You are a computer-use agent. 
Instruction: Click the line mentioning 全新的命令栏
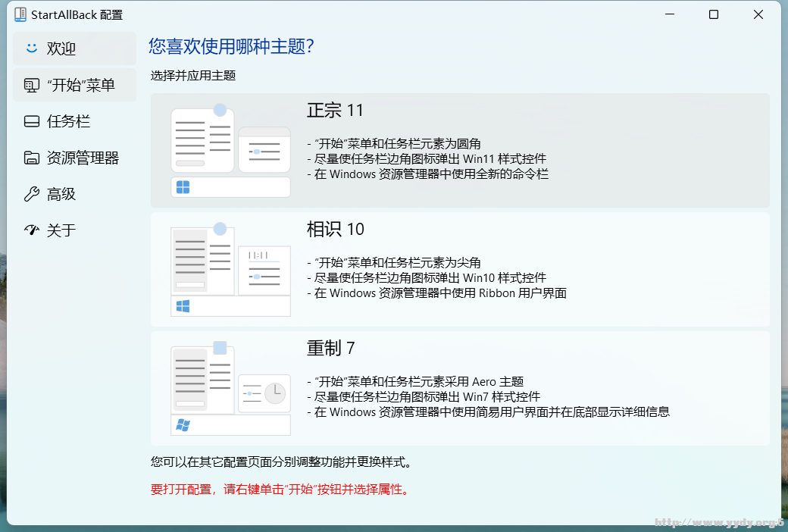pos(427,174)
